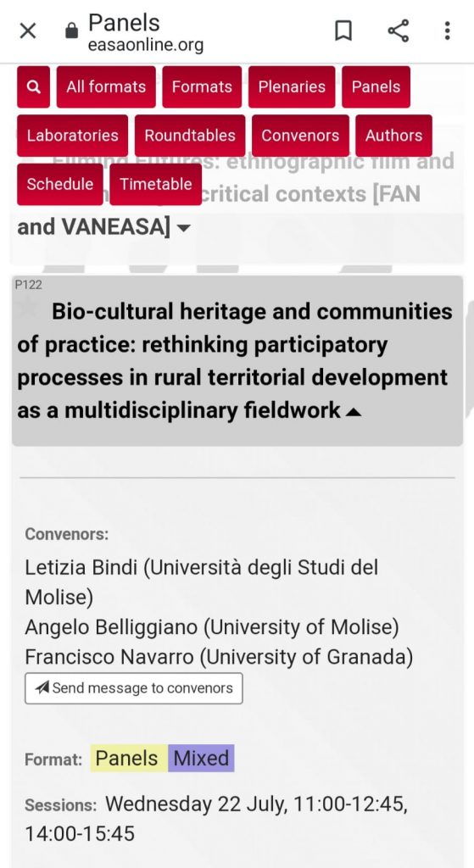This screenshot has height=868, width=474.
Task: Open the Formats section
Action: (202, 87)
